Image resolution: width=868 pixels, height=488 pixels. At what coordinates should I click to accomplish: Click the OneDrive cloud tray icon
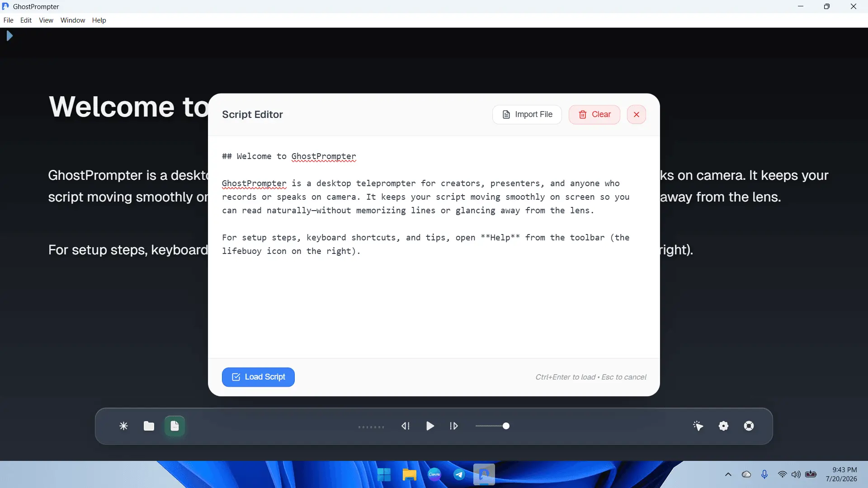tap(746, 475)
